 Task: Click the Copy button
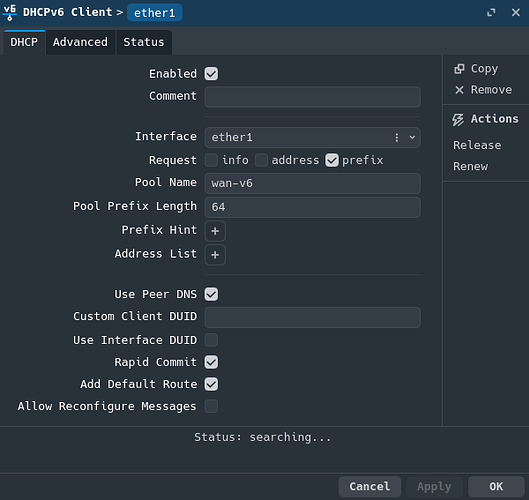click(x=476, y=69)
